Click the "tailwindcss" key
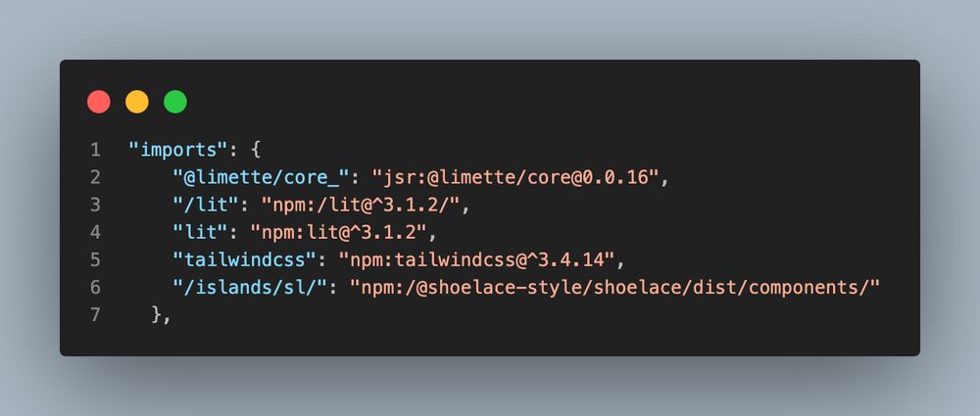The width and height of the screenshot is (980, 416). pos(244,259)
